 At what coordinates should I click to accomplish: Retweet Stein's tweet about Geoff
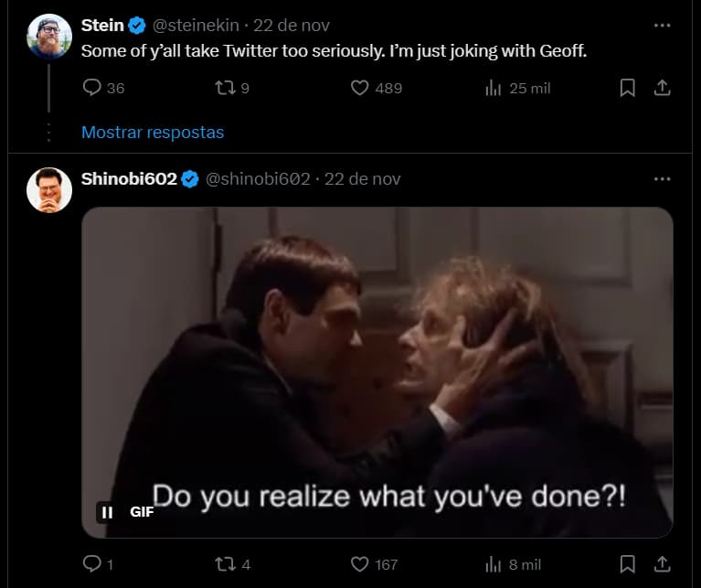[x=222, y=88]
